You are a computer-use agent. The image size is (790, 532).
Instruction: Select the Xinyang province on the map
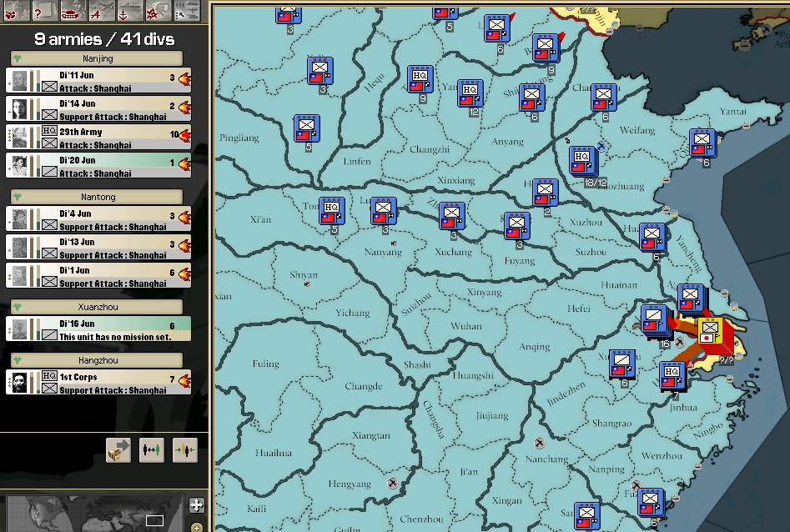[x=484, y=292]
